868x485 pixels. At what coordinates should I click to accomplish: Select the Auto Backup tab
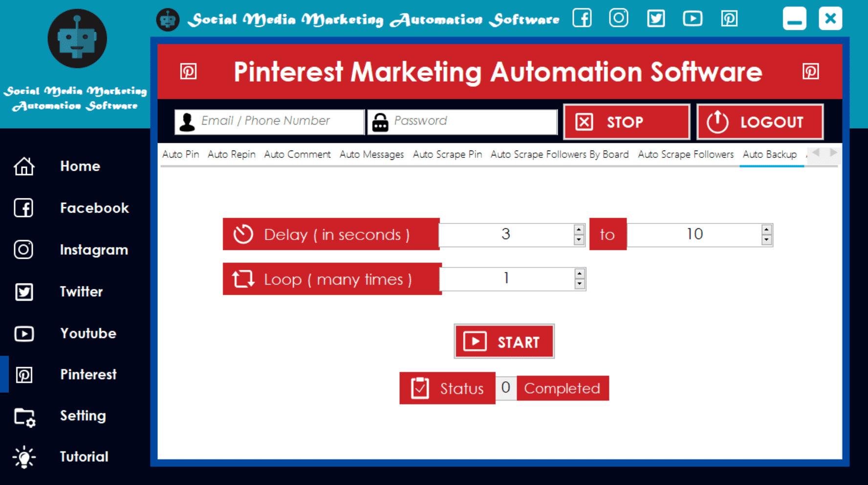pyautogui.click(x=770, y=154)
